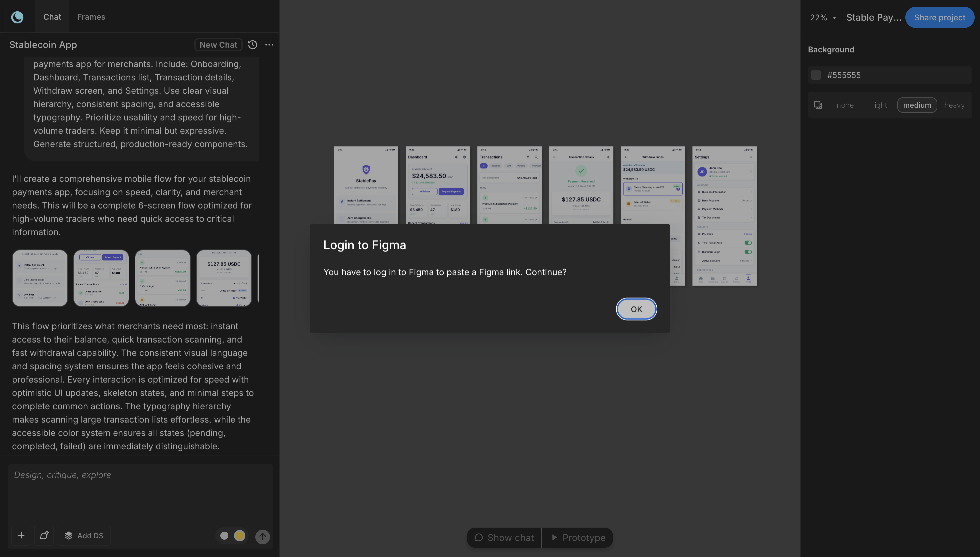
Task: Click the chat bubble icon on Show chat
Action: (479, 537)
